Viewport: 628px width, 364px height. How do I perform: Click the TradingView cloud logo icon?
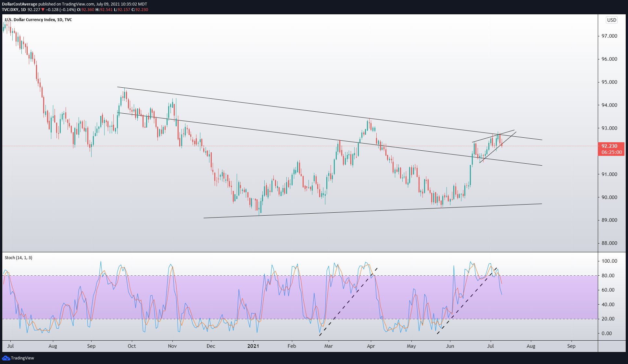point(6,358)
